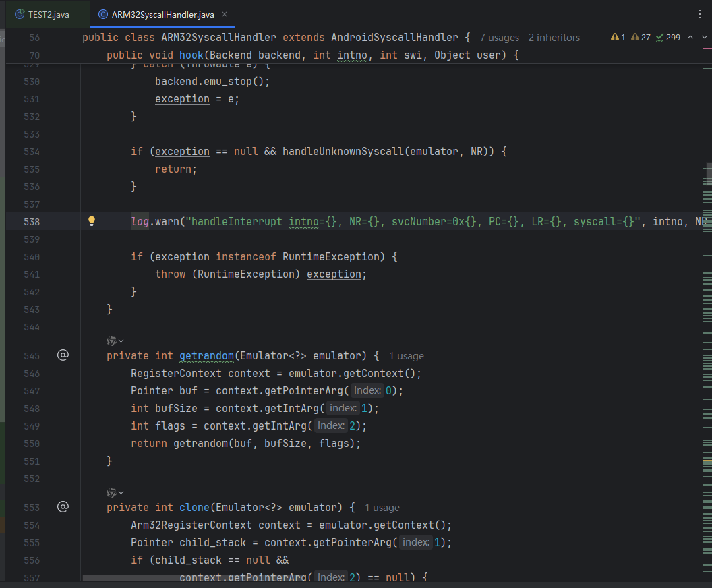The image size is (712, 588).
Task: Click the AI assistant icon above getrandom method
Action: point(111,341)
